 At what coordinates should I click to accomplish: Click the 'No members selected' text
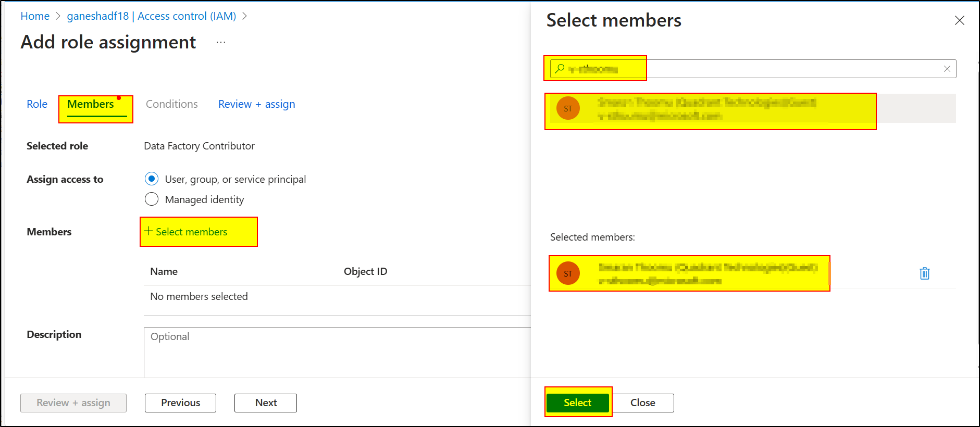[x=199, y=296]
